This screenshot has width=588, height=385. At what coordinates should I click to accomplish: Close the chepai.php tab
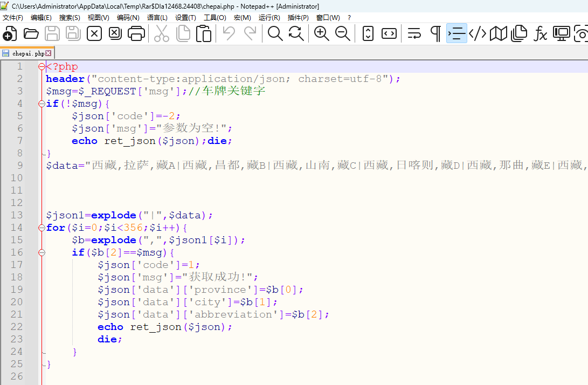click(x=49, y=53)
